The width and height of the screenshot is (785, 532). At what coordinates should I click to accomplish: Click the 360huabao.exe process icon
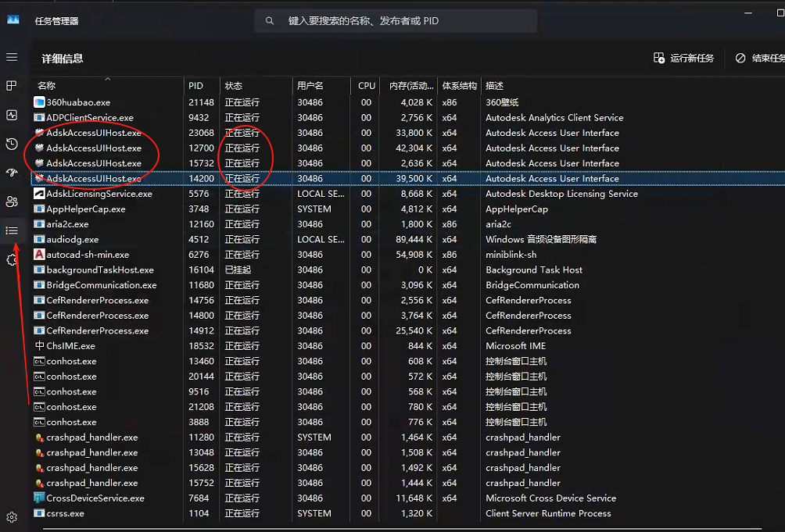click(x=39, y=102)
